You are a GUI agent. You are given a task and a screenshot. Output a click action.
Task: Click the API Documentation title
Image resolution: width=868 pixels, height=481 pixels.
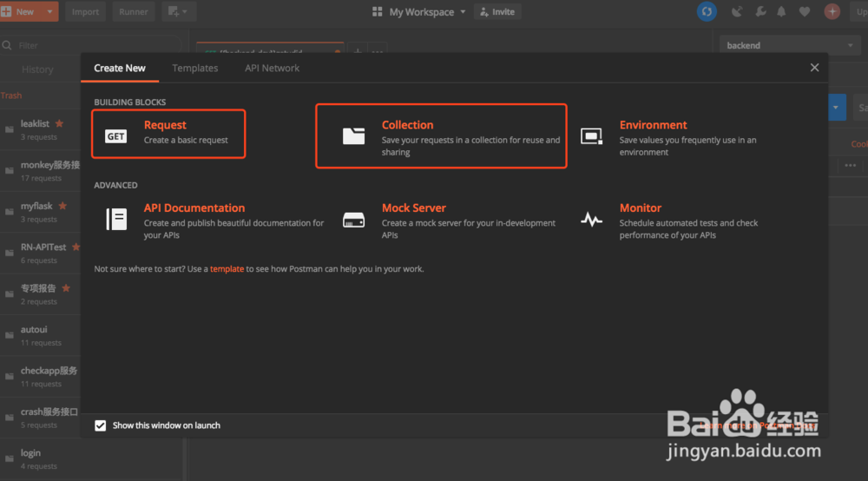194,208
